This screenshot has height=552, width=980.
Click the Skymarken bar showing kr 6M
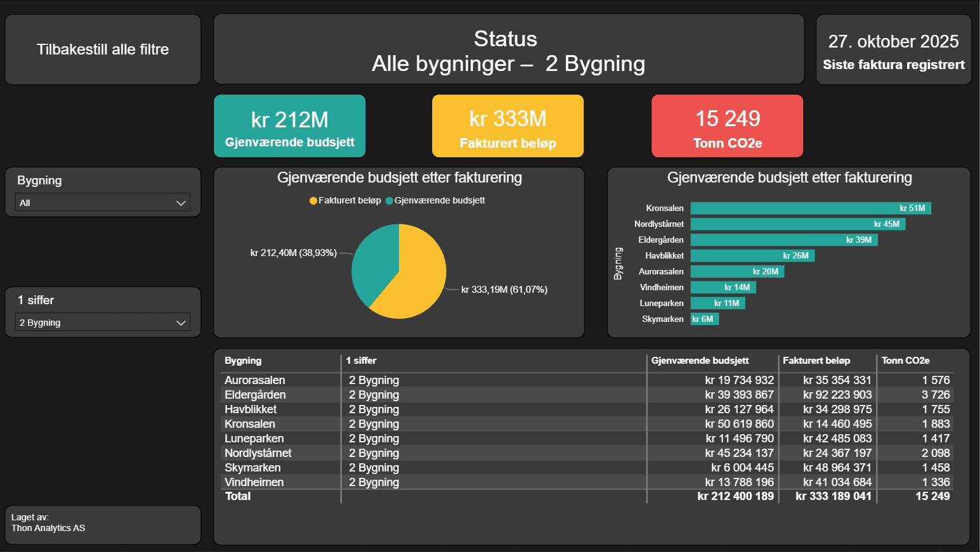pos(704,319)
